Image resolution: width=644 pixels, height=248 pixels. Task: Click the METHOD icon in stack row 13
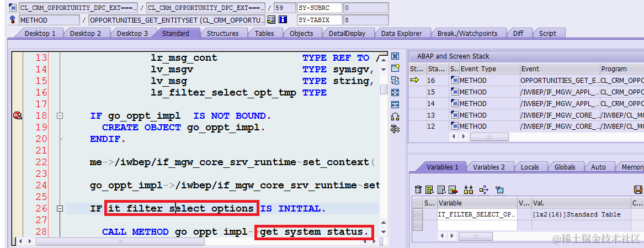coord(454,115)
